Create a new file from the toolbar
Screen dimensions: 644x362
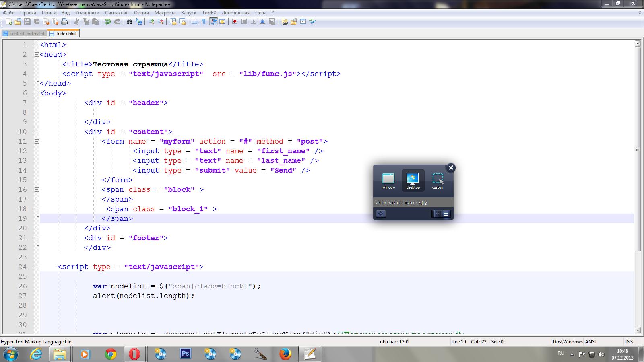tap(9, 21)
